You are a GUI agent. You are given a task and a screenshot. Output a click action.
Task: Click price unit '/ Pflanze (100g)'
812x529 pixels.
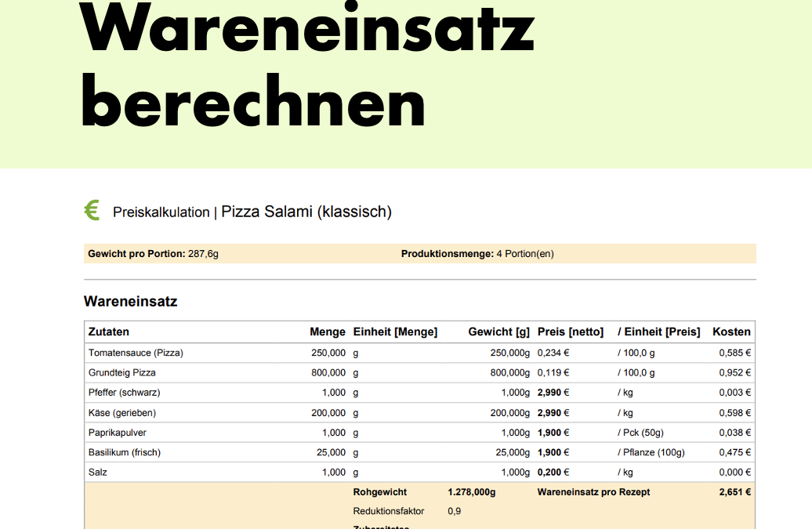point(651,452)
